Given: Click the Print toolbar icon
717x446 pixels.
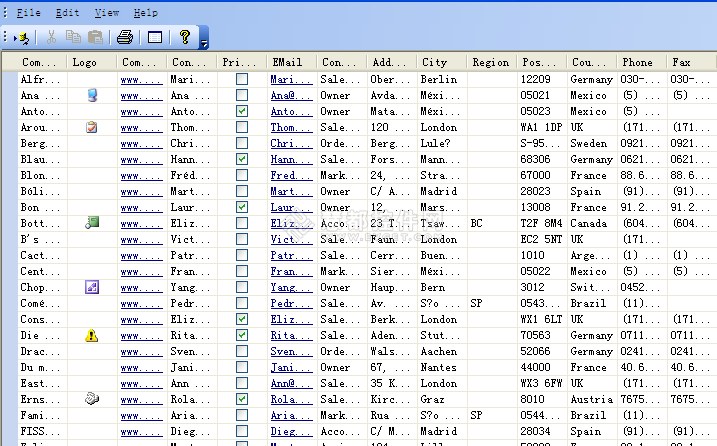Looking at the screenshot, I should [x=125, y=38].
